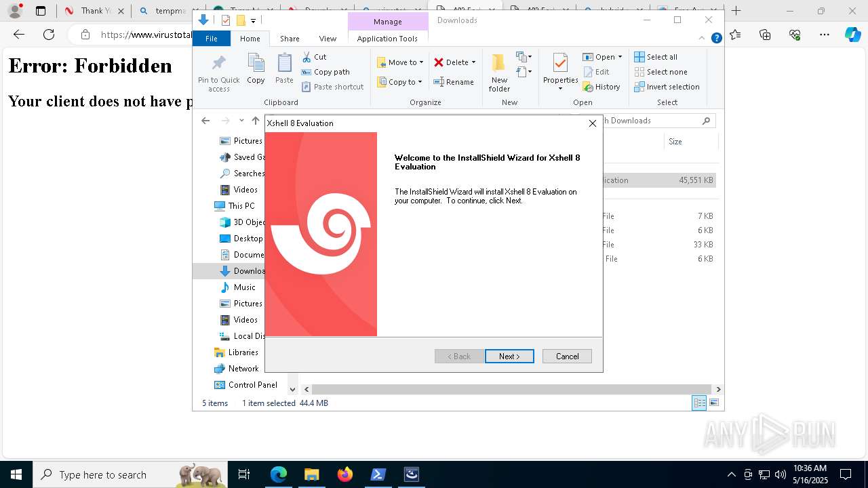Click the Properties icon
868x488 pixels.
tap(560, 64)
